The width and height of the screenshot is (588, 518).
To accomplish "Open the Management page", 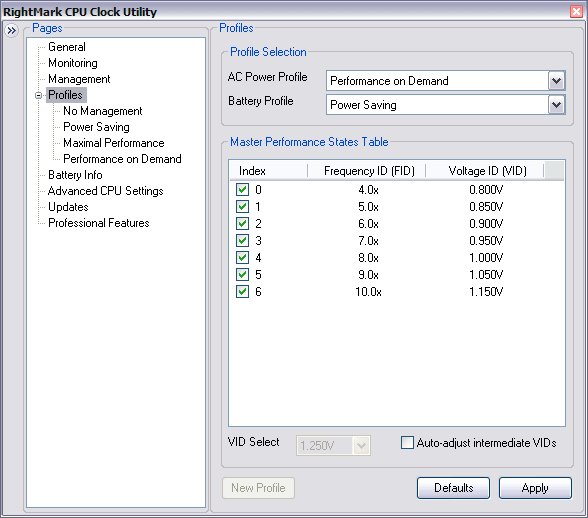I will (79, 79).
